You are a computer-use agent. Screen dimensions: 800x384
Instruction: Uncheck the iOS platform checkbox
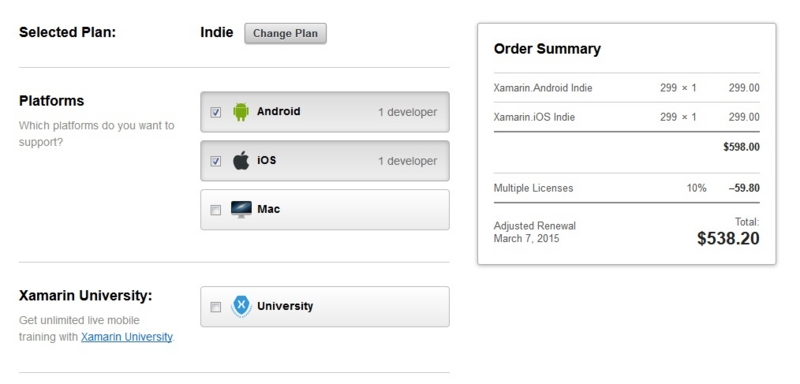pyautogui.click(x=216, y=161)
